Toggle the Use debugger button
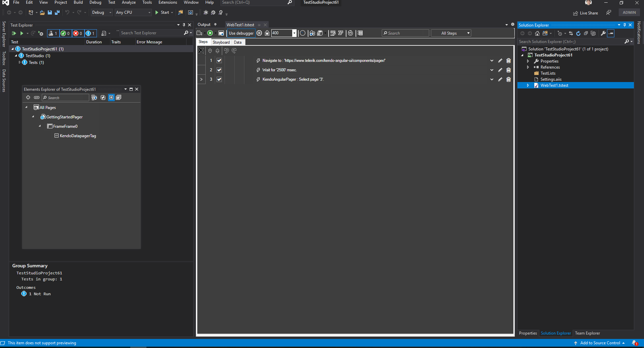This screenshot has height=348, width=644. pos(241,33)
